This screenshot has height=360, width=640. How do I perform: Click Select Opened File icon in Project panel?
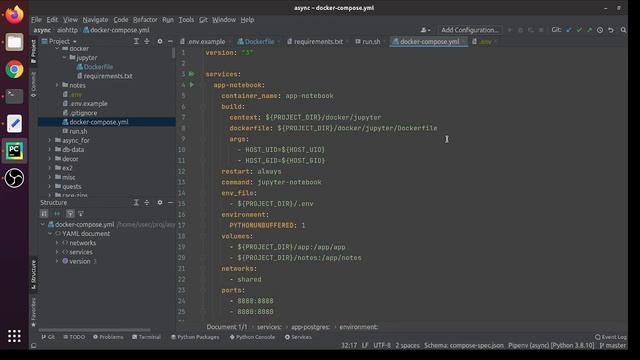pyautogui.click(x=136, y=41)
